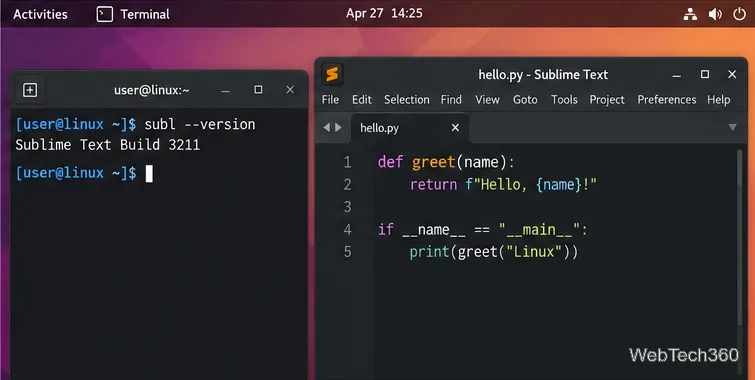Click 'Sublime Text Build 3211' output line
Screen dimensions: 755x380
click(x=107, y=145)
